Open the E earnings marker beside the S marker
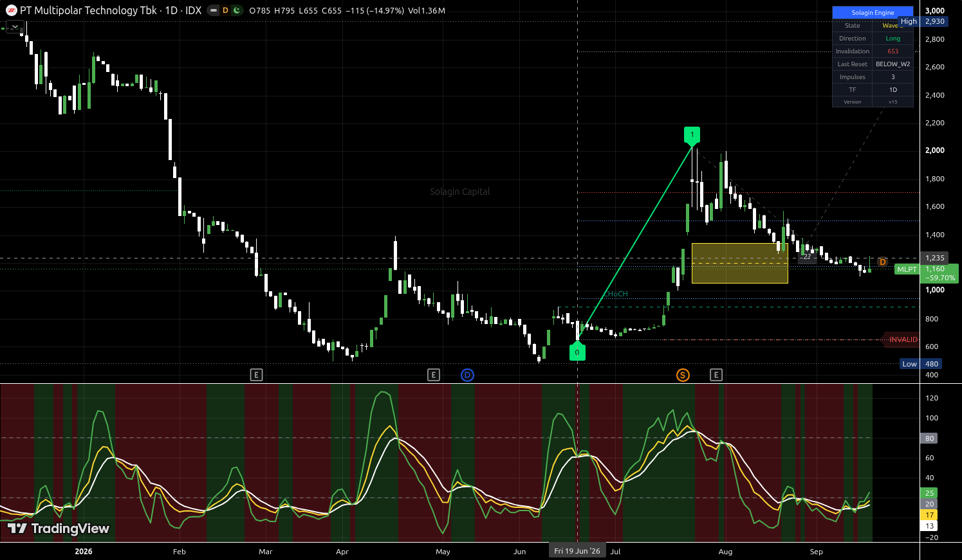This screenshot has height=560, width=962. click(716, 375)
